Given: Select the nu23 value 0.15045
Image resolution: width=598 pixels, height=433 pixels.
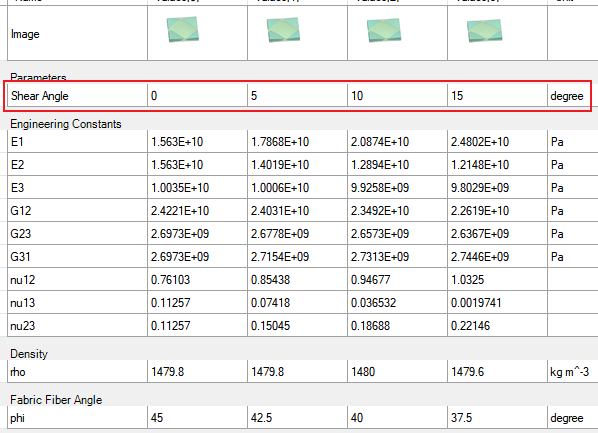Looking at the screenshot, I should [270, 325].
